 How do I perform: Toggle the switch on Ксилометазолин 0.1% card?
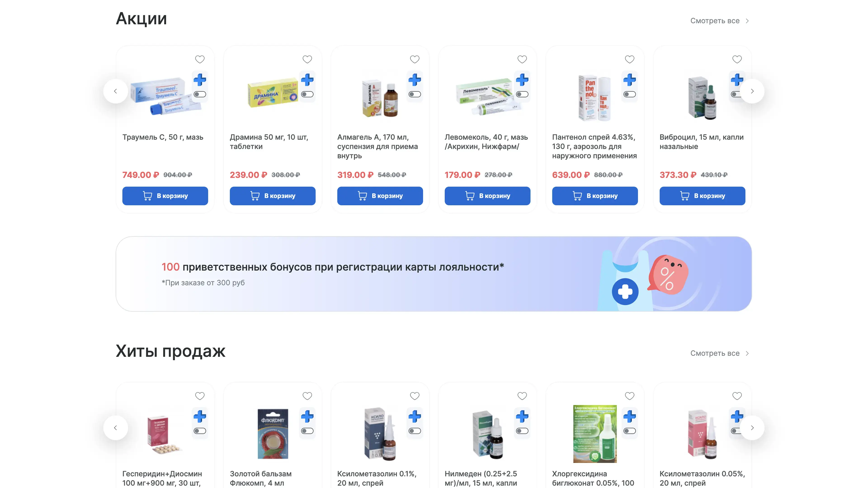pos(415,431)
